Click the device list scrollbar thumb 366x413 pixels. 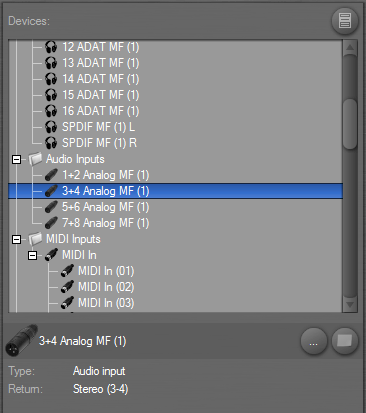(x=350, y=124)
